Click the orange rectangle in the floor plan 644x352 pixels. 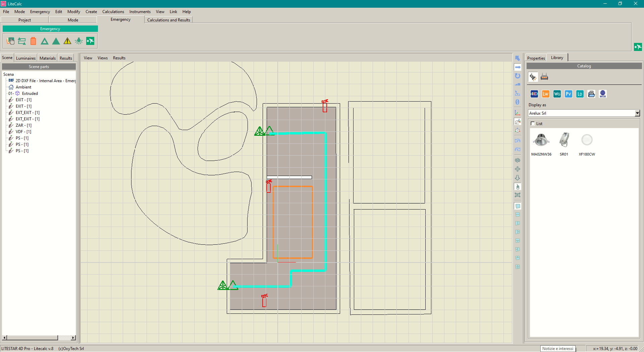tap(293, 222)
